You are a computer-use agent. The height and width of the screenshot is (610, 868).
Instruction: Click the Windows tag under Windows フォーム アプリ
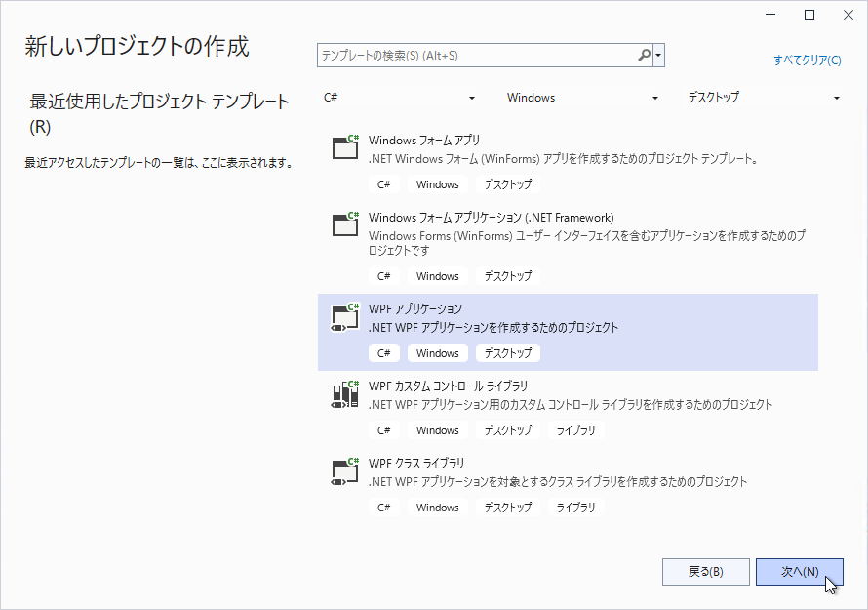pos(437,184)
